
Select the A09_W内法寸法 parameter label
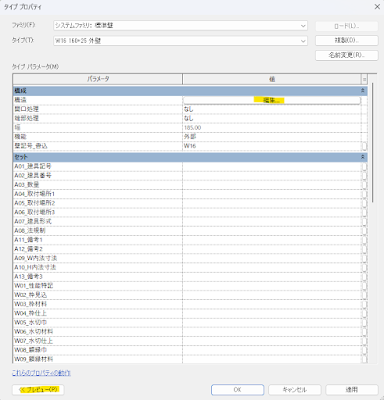point(35,258)
